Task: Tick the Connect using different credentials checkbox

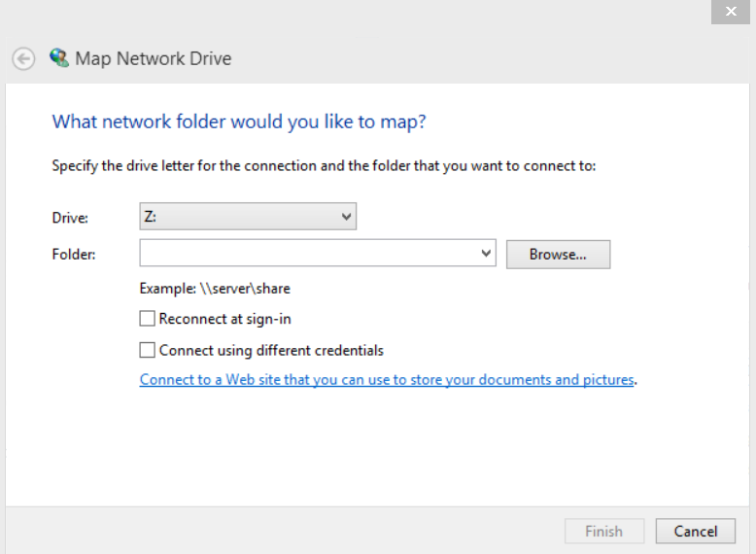Action: (x=148, y=350)
